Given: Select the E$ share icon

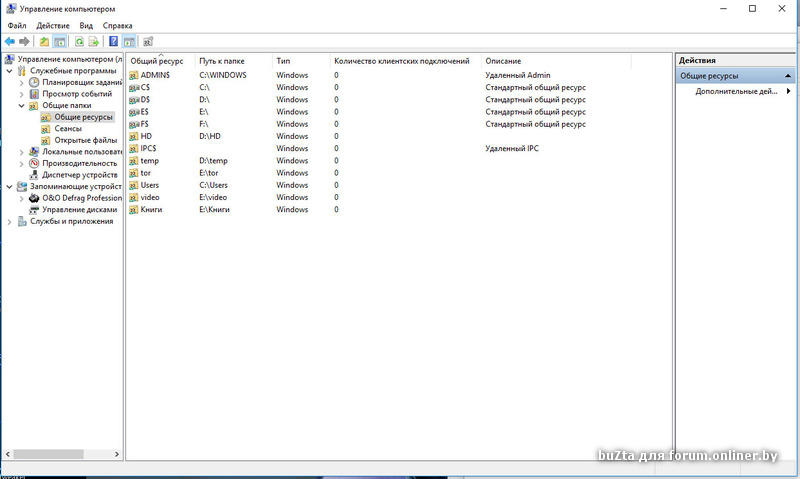Looking at the screenshot, I should click(x=134, y=112).
